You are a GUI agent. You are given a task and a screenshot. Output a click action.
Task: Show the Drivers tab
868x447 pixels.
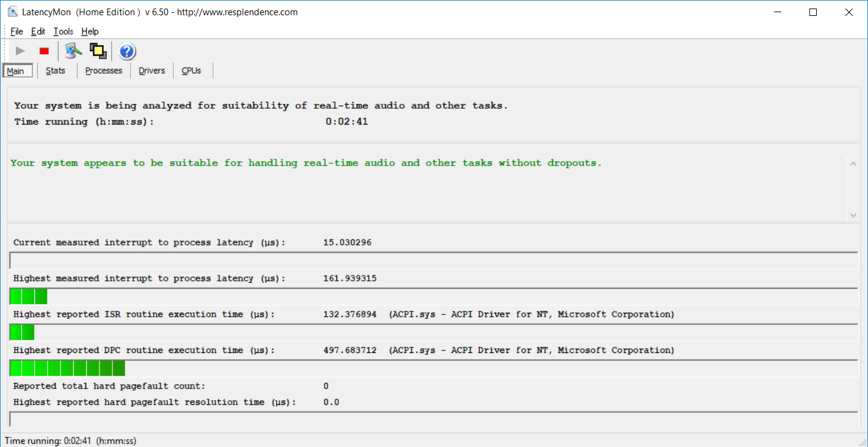[152, 71]
